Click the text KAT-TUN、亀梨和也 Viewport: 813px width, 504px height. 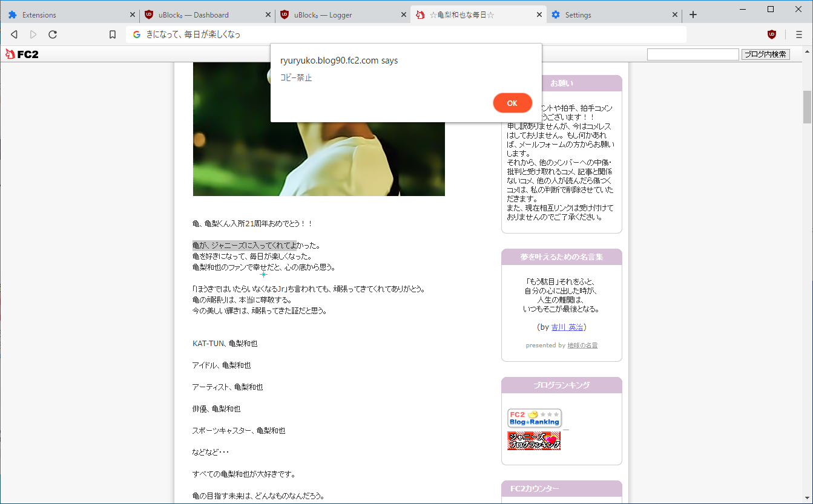point(225,344)
